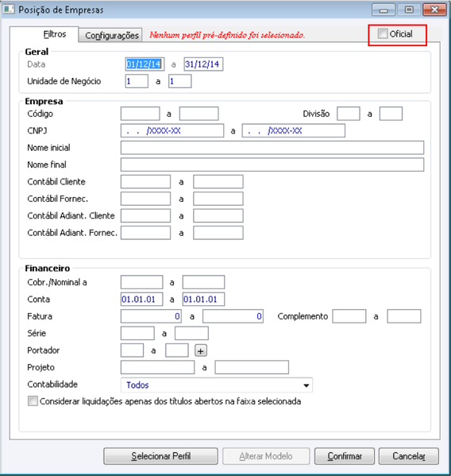Click the second Projeto field
This screenshot has width=451, height=476.
coord(252,367)
